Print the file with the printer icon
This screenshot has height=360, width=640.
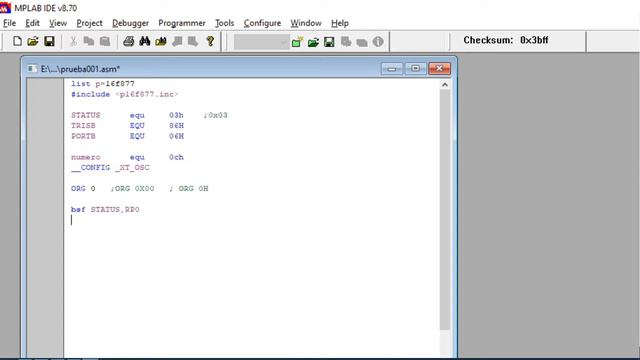click(x=129, y=41)
